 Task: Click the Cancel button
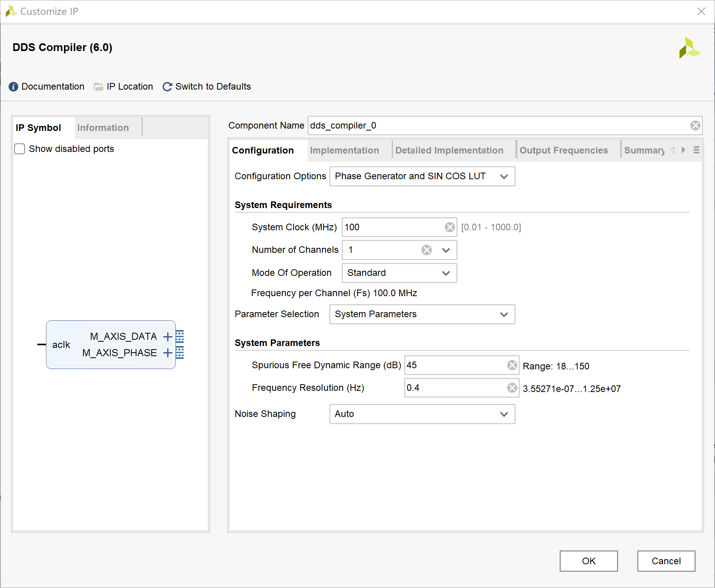pos(666,561)
